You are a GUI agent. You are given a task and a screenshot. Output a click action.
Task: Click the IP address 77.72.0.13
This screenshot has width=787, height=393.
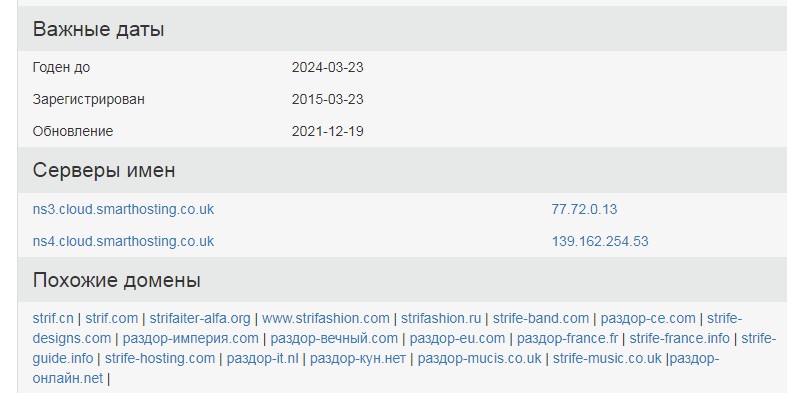tap(584, 209)
